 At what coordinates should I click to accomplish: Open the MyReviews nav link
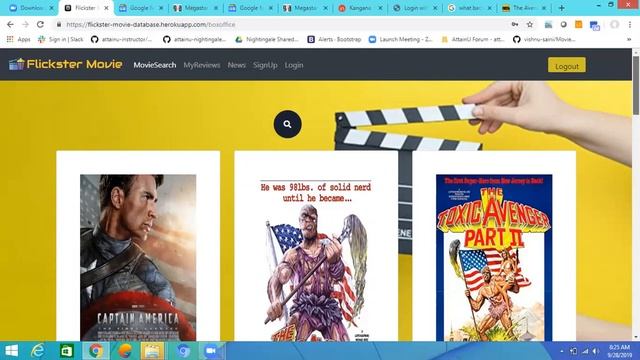[x=202, y=65]
